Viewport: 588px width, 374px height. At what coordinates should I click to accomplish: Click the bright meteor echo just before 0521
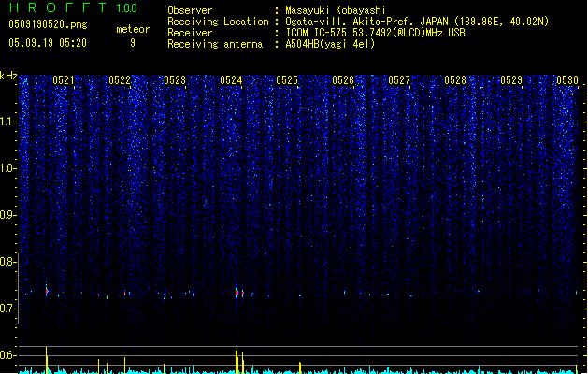47,291
